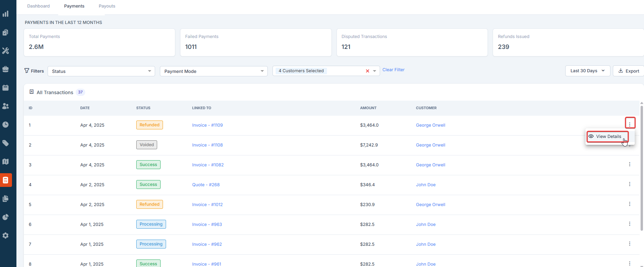Open the wrench and screwdriver tools sidebar icon
Image resolution: width=644 pixels, height=267 pixels.
[x=5, y=51]
